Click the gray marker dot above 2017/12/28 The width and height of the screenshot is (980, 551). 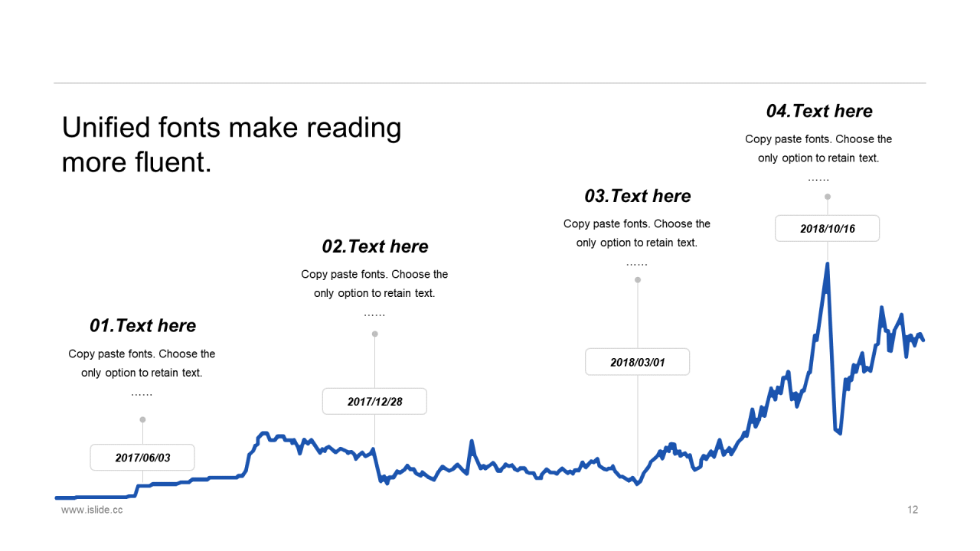374,334
